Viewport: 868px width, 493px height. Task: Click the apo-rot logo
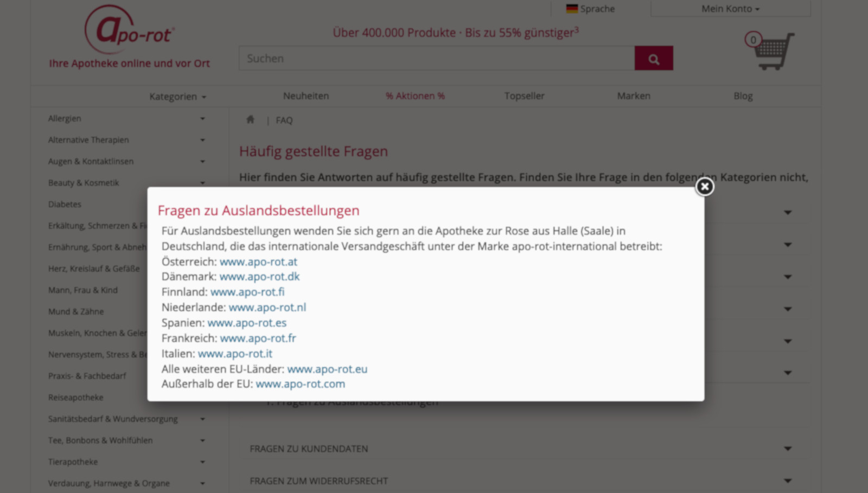pos(129,31)
